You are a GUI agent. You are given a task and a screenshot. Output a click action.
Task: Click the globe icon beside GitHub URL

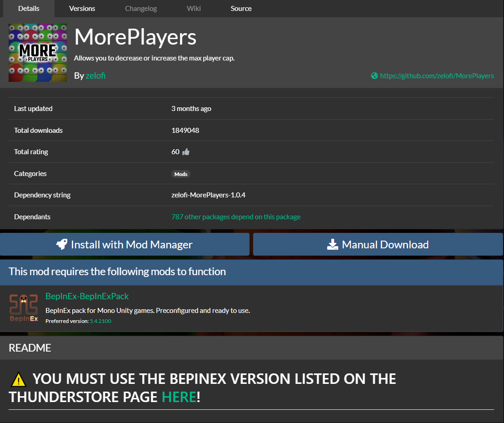pyautogui.click(x=374, y=76)
